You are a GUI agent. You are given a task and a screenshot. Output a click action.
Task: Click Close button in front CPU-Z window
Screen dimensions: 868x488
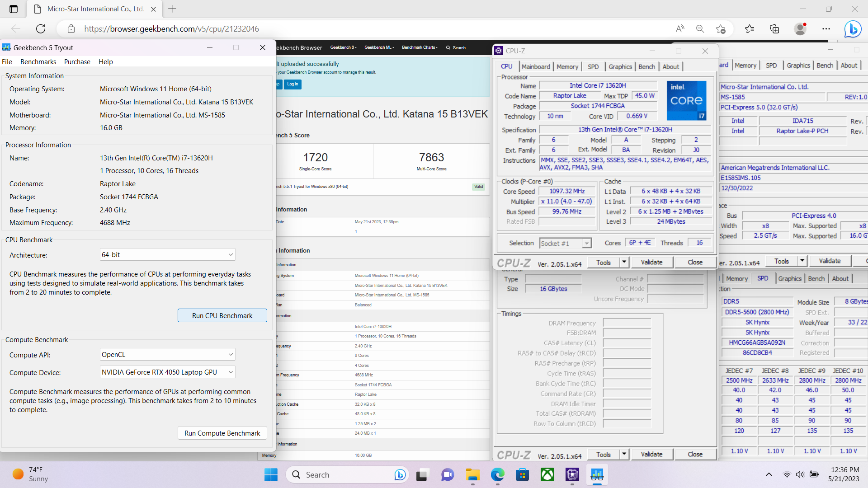[695, 262]
